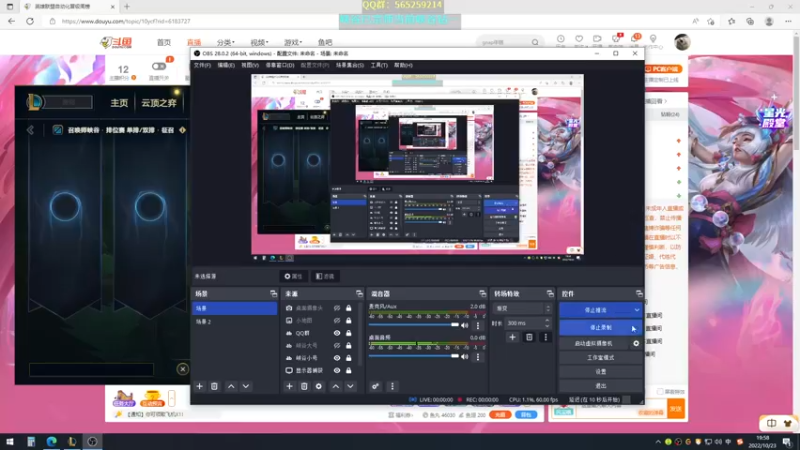Delete the selected scene with the trash icon
The height and width of the screenshot is (450, 800).
(214, 386)
